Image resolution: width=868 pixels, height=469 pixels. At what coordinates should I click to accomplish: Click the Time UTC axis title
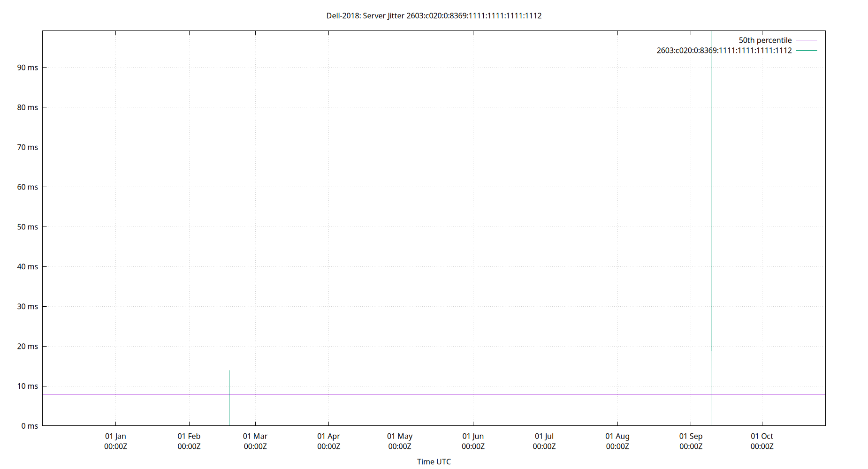coord(434,461)
